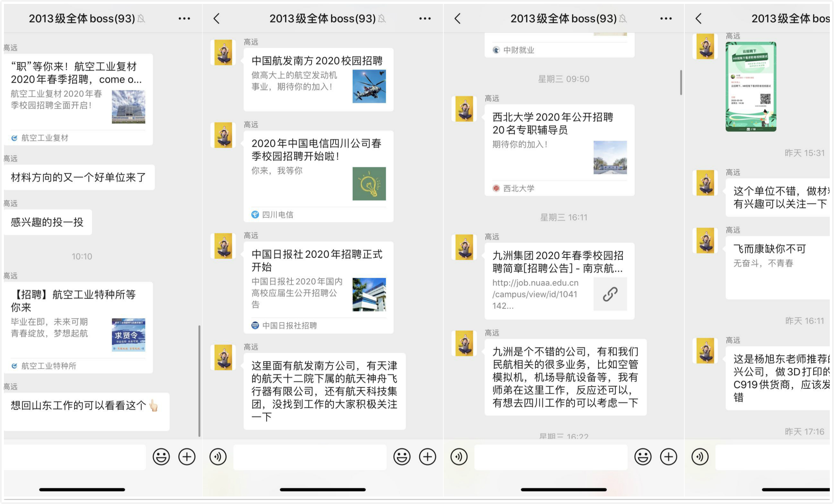
Task: Click message input field in second panel
Action: coord(310,457)
